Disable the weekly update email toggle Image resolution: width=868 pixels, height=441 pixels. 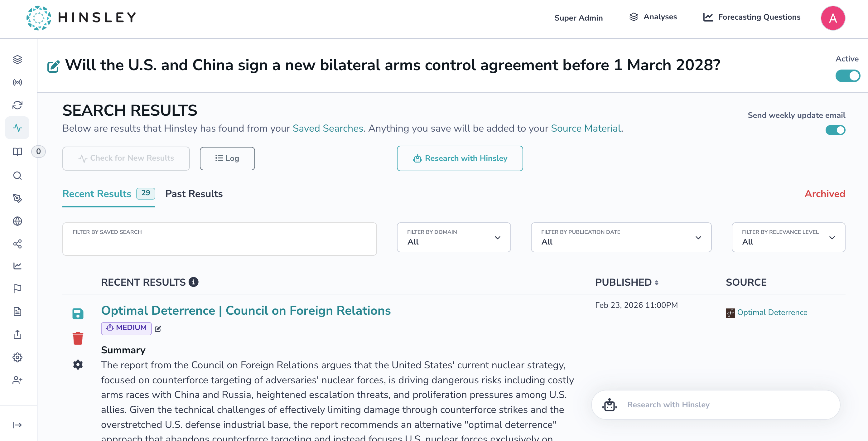835,130
